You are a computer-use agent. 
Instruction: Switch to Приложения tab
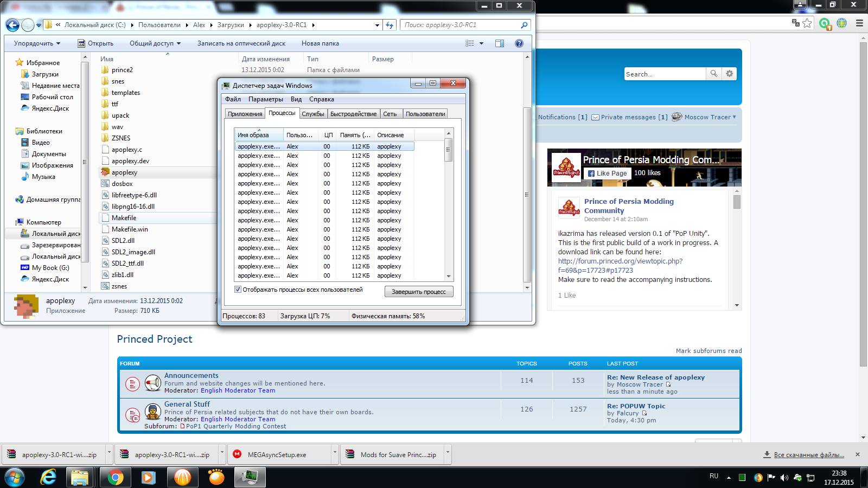click(x=245, y=114)
